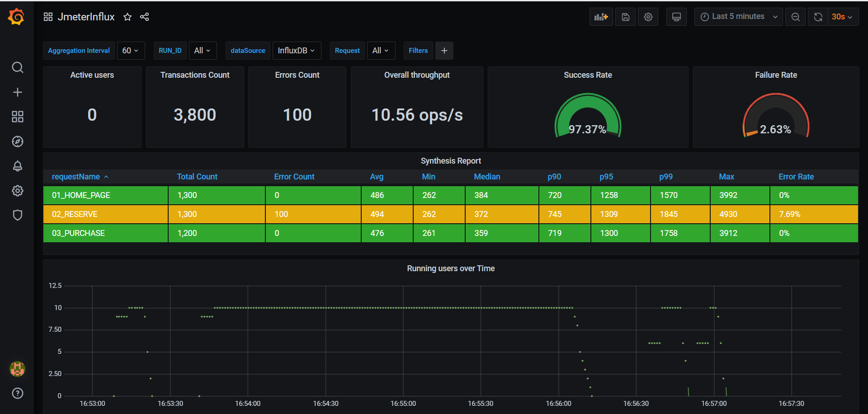This screenshot has width=868, height=414.
Task: Click the Add panel icon
Action: click(601, 17)
